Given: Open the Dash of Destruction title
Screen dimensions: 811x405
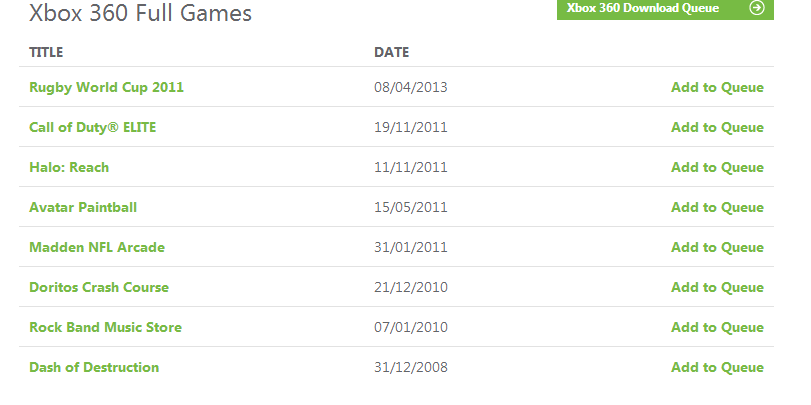Looking at the screenshot, I should coord(94,367).
